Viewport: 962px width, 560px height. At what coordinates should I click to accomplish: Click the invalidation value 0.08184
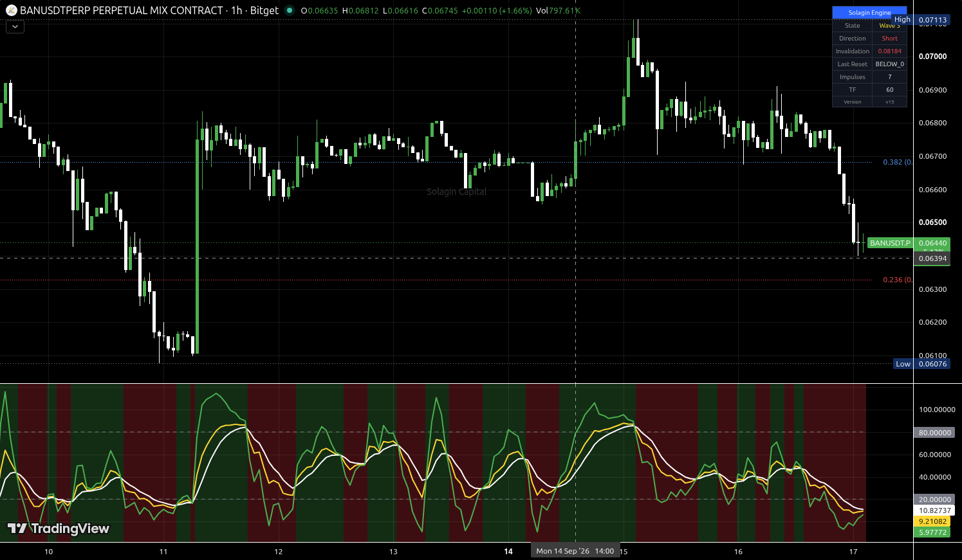[x=889, y=51]
